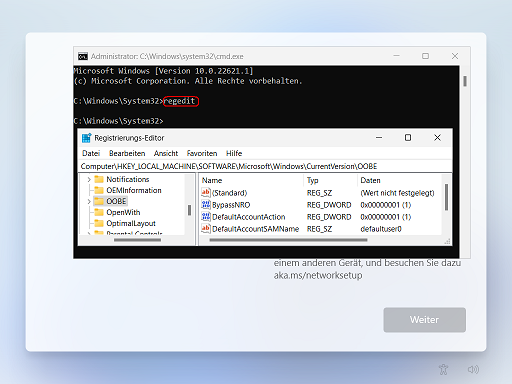512x384 pixels.
Task: Select the OpenWith key in tree
Action: click(x=117, y=212)
